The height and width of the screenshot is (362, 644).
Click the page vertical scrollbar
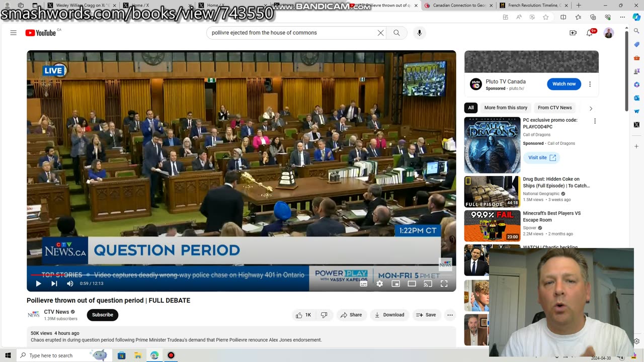[626, 70]
